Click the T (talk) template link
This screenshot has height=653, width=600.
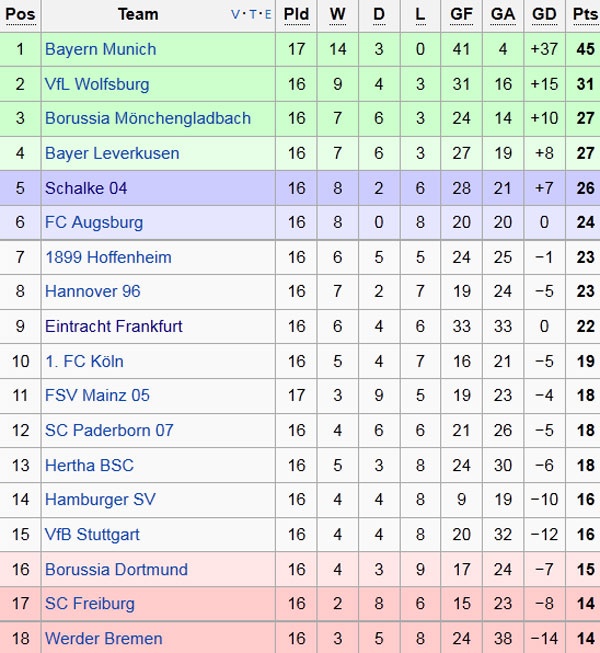click(x=251, y=14)
